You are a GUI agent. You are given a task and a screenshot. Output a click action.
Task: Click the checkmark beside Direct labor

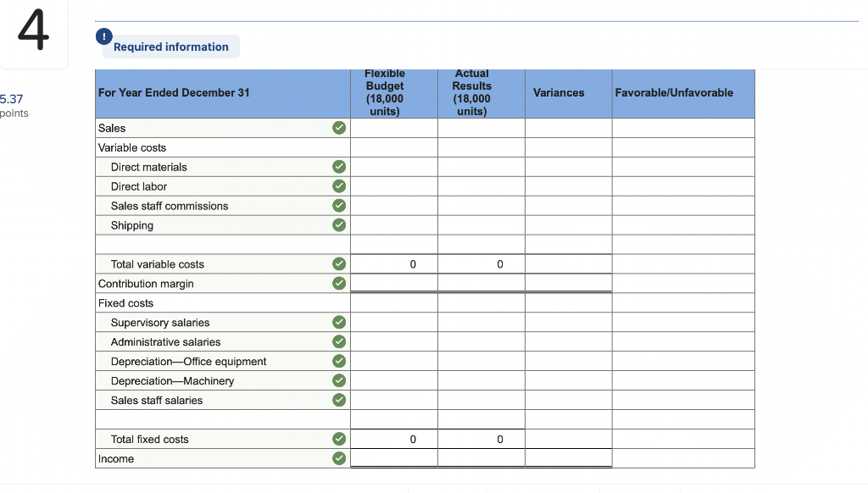338,186
